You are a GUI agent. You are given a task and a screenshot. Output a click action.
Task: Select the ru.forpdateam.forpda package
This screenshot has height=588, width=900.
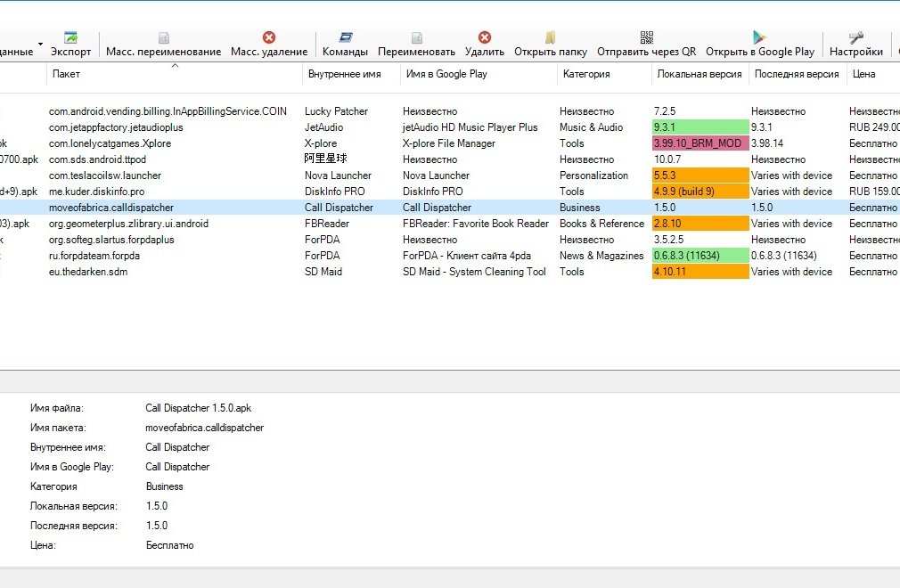pos(94,256)
